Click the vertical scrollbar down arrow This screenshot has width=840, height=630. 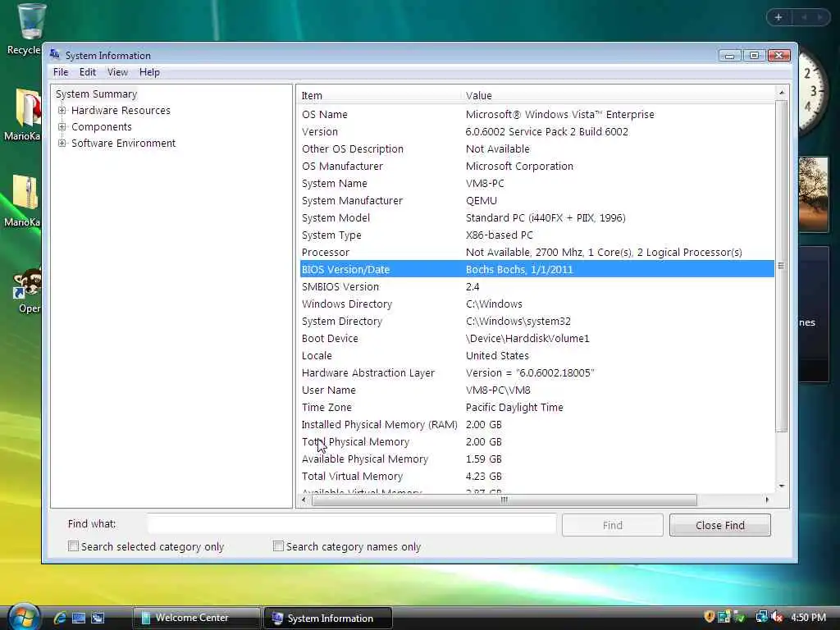coord(782,486)
